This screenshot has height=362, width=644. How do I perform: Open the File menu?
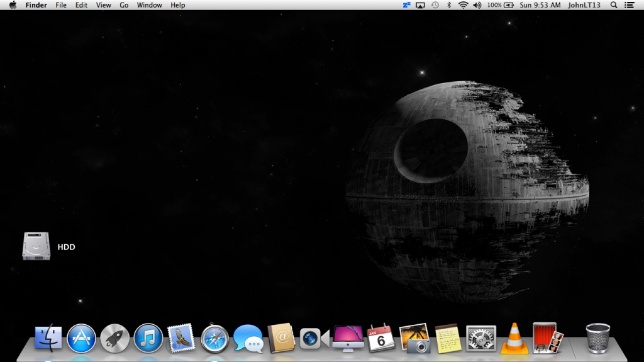pyautogui.click(x=61, y=5)
